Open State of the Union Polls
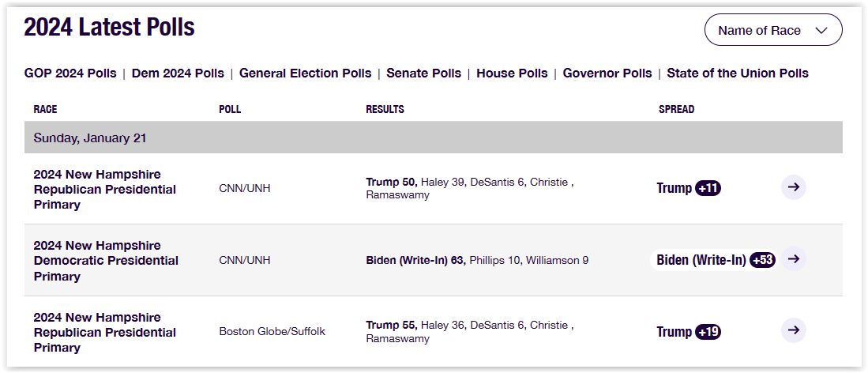 pos(738,73)
